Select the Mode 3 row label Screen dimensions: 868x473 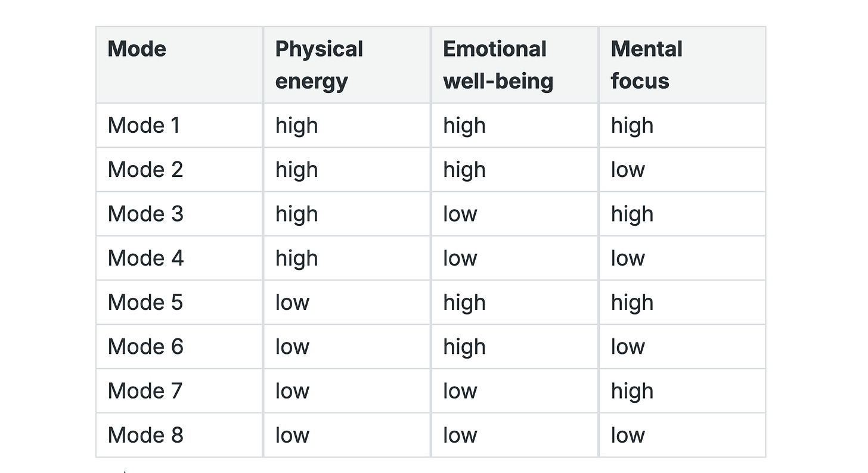coord(145,214)
